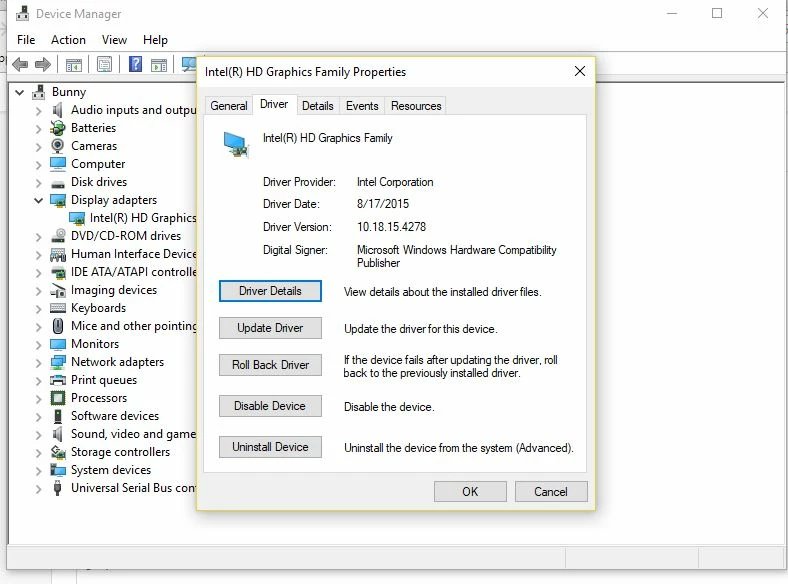
Task: Click the Display adapters category icon
Action: tap(58, 200)
